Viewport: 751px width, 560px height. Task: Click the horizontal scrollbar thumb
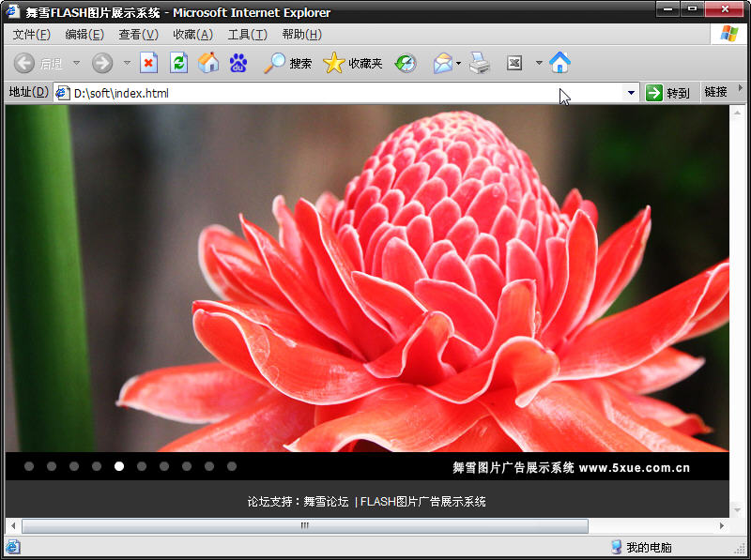[x=304, y=526]
